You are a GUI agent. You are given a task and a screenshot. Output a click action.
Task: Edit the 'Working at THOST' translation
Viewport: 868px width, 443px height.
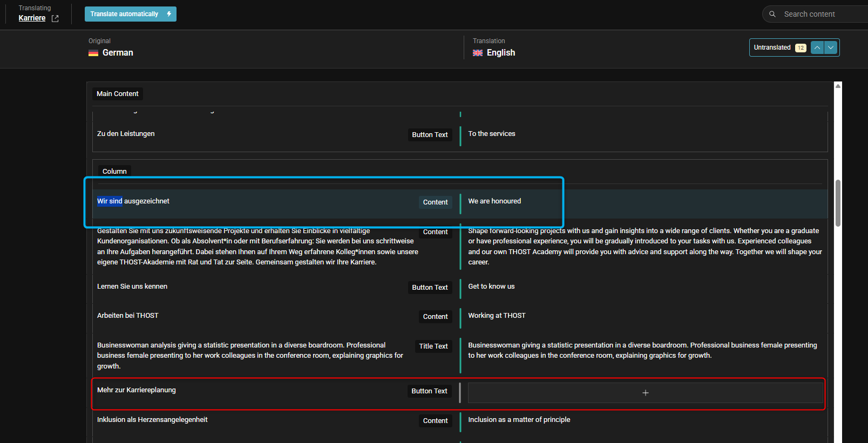click(x=497, y=316)
